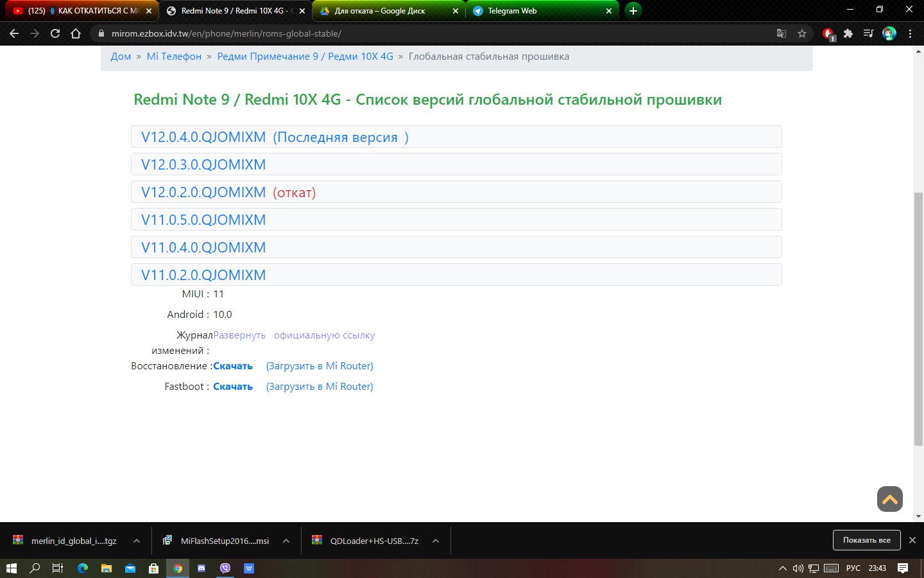The image size is (924, 578).
Task: Go back to the previous page
Action: pos(14,33)
